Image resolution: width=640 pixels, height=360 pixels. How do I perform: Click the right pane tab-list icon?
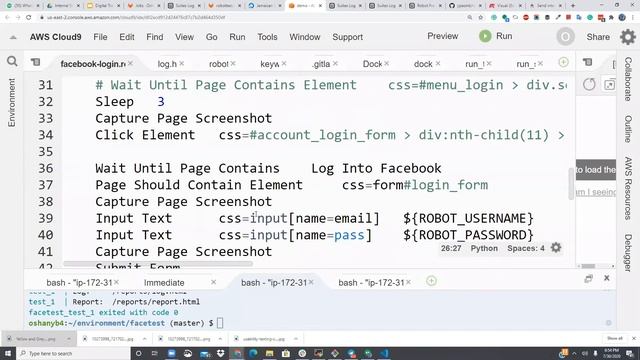tap(587, 62)
